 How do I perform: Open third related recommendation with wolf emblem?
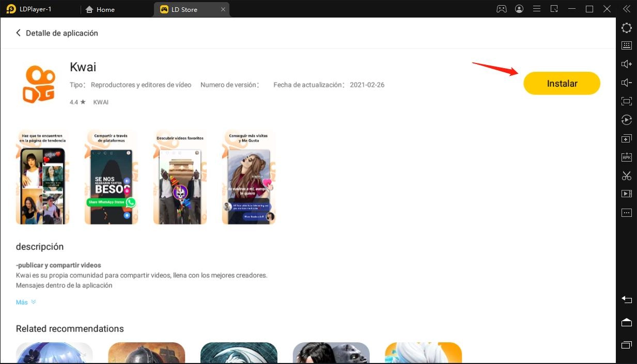239,353
